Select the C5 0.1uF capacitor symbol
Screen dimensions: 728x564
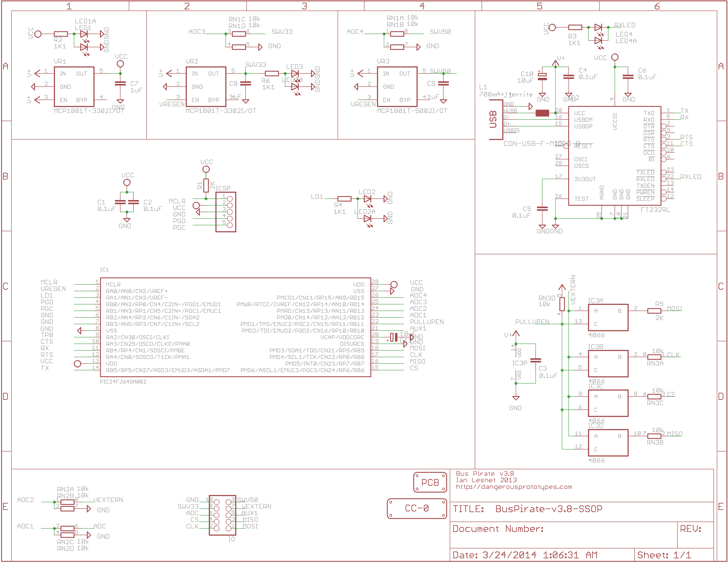coord(542,209)
